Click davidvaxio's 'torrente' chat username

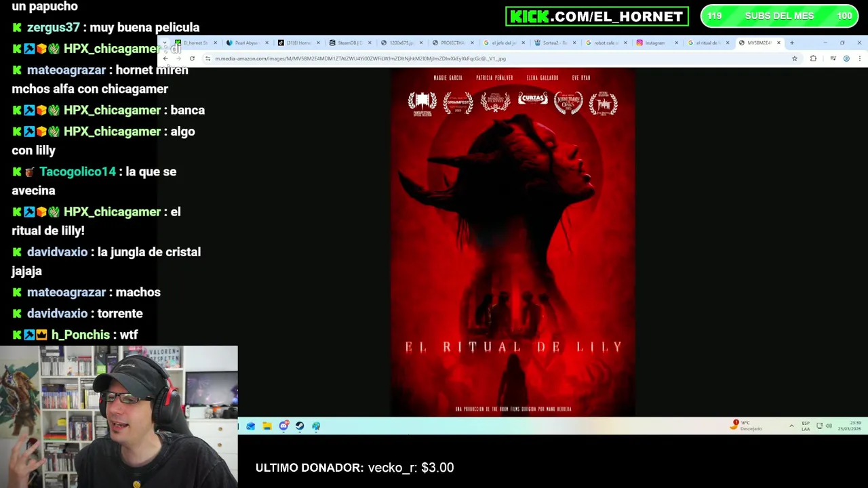57,314
